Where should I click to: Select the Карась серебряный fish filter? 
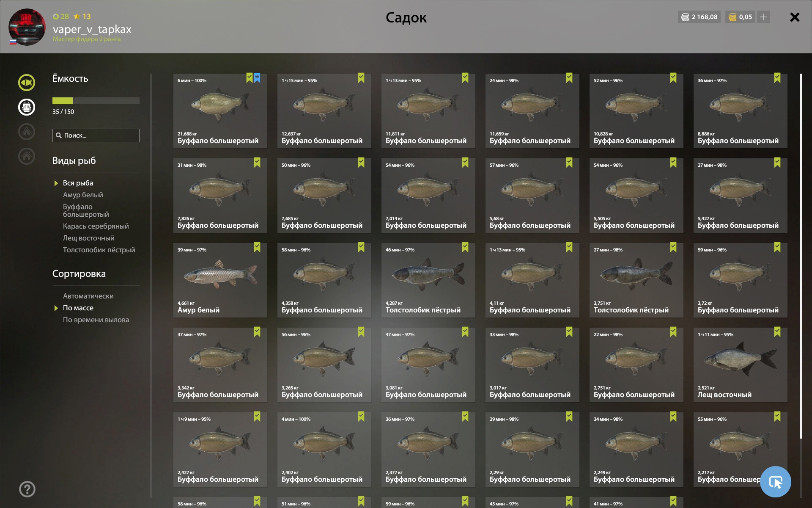tap(96, 226)
